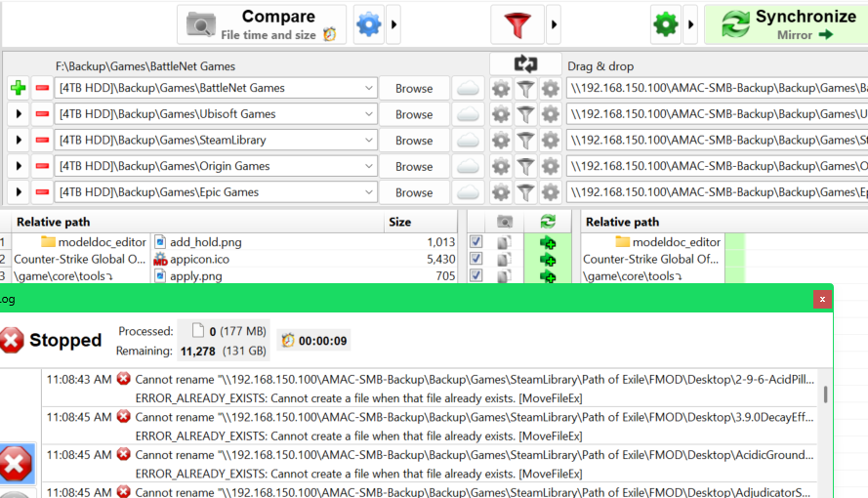Screen dimensions: 868x498
Task: Browse for Origin Games left folder
Action: click(x=414, y=166)
